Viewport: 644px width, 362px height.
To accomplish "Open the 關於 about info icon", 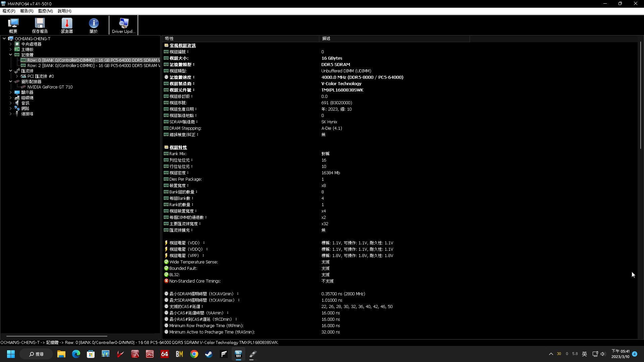I will coord(94,25).
